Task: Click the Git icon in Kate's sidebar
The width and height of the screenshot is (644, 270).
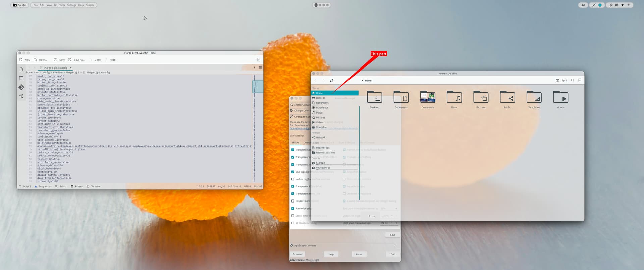Action: (21, 87)
